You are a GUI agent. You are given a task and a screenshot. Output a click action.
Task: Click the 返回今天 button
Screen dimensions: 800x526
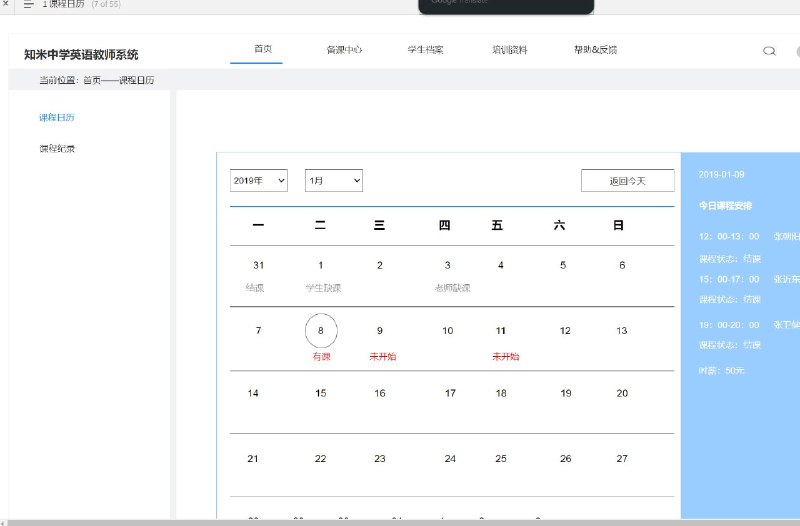pyautogui.click(x=628, y=181)
